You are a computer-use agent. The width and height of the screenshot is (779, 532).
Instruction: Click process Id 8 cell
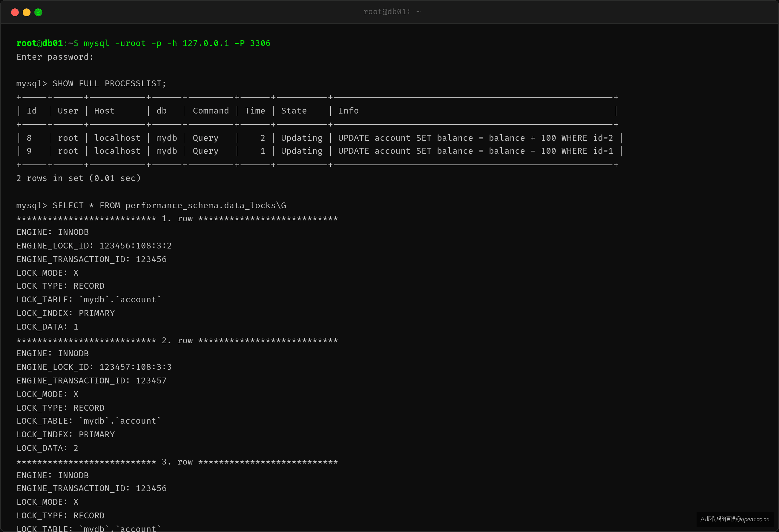pyautogui.click(x=29, y=138)
